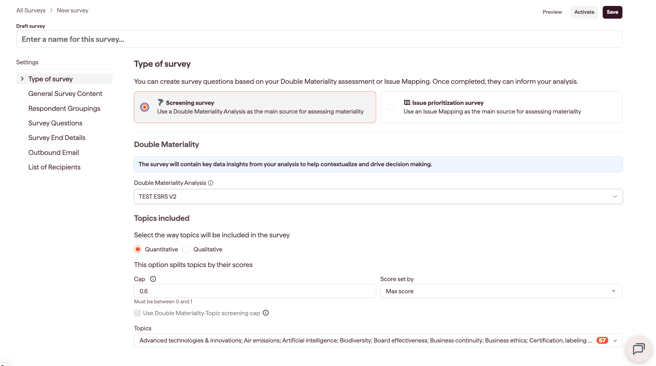Viewport: 656px width, 366px height.
Task: Click the 'Topics included' heading
Action: coord(161,218)
